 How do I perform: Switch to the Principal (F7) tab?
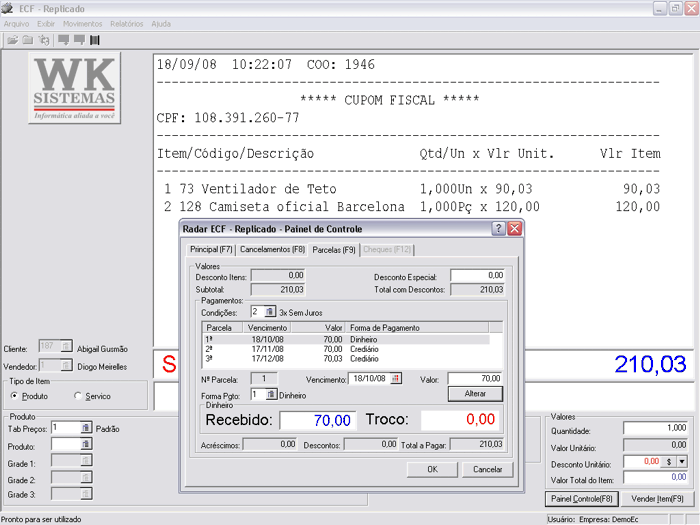tap(211, 249)
